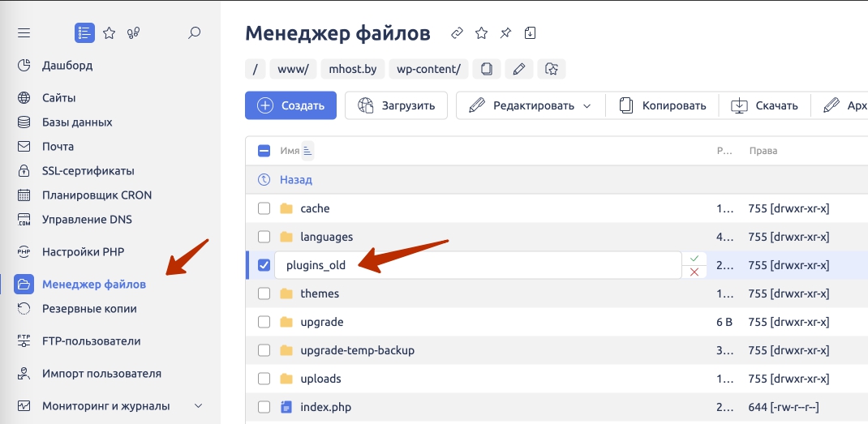The image size is (868, 424).
Task: Edit the path with breadcrumb pencil icon
Action: click(519, 69)
